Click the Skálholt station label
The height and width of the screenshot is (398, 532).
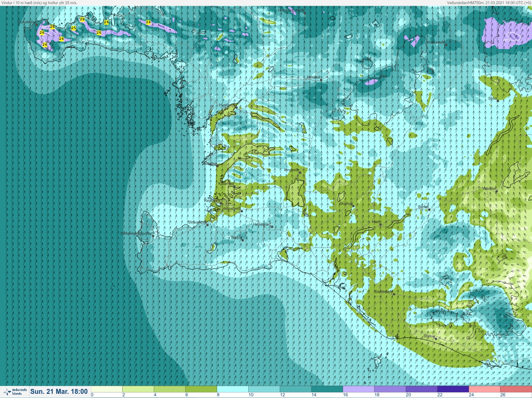346,204
